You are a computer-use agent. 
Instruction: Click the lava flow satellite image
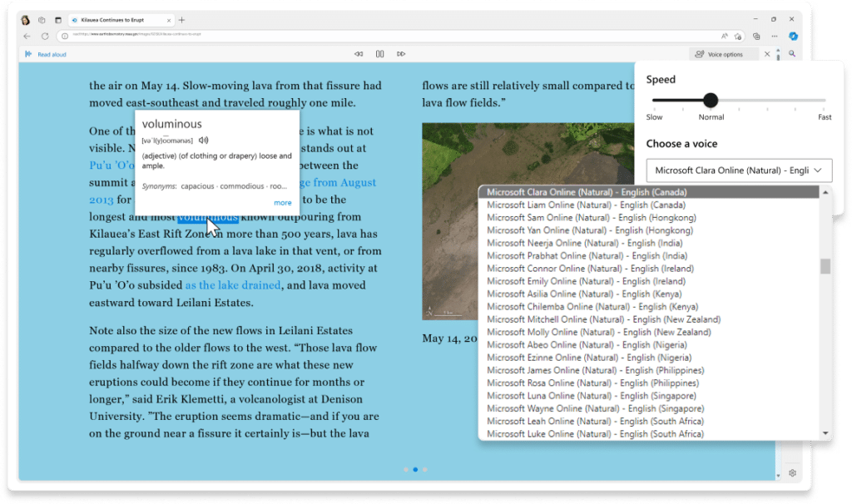(528, 221)
